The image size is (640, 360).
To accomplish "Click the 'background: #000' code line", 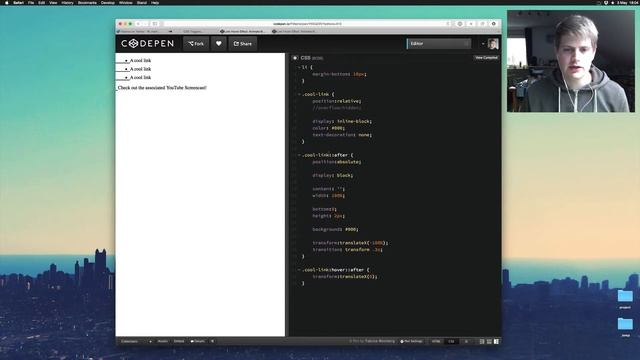I will [x=336, y=229].
